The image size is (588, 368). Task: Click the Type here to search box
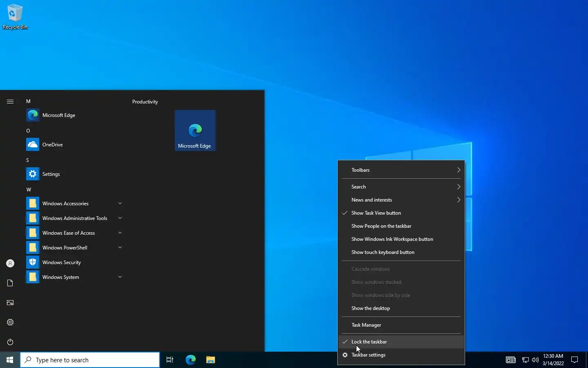[x=90, y=360]
